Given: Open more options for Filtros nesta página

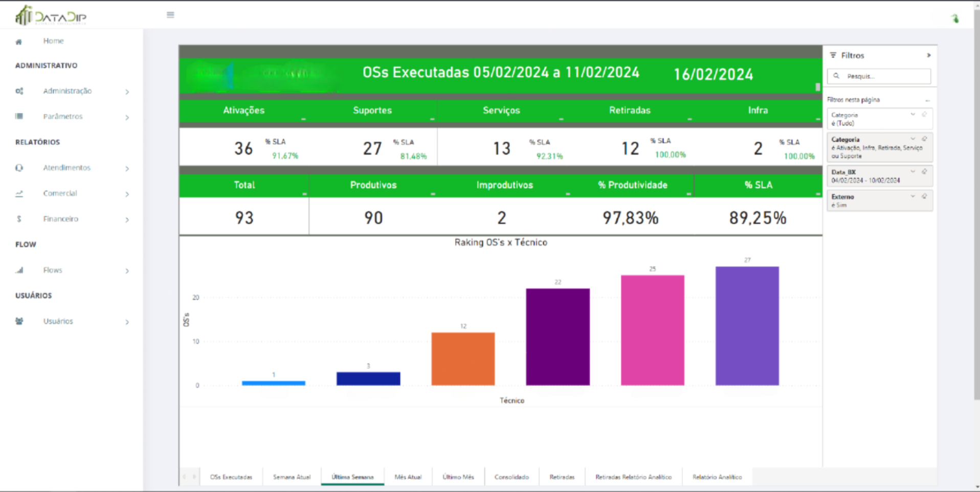Looking at the screenshot, I should (x=927, y=100).
